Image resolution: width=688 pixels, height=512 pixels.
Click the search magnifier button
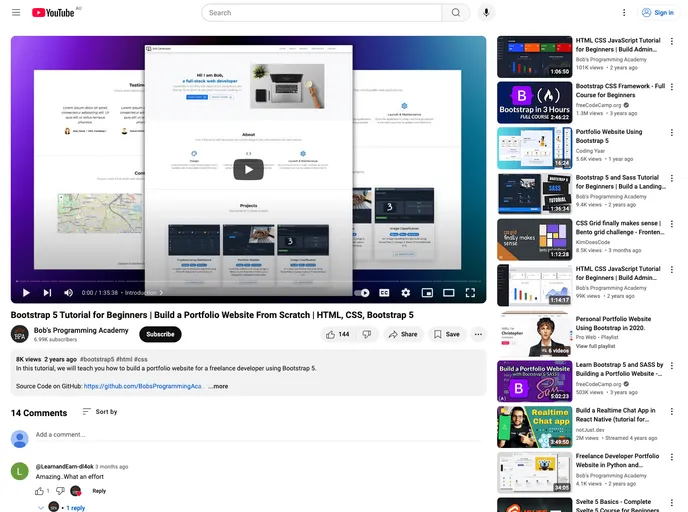456,13
